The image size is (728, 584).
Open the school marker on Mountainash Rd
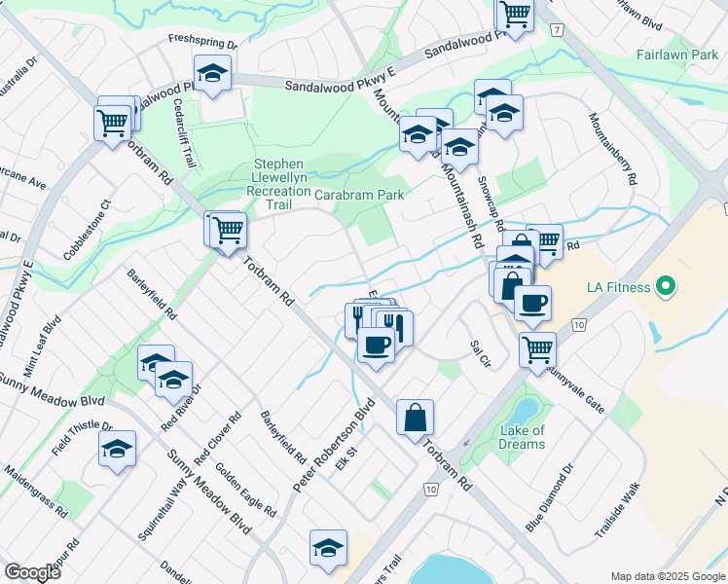pyautogui.click(x=459, y=148)
